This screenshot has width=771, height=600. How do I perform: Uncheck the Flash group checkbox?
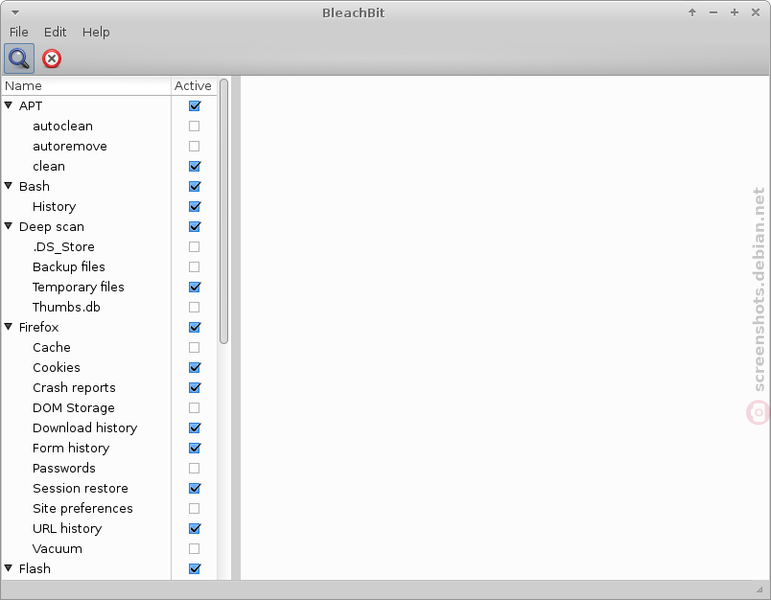(x=194, y=569)
